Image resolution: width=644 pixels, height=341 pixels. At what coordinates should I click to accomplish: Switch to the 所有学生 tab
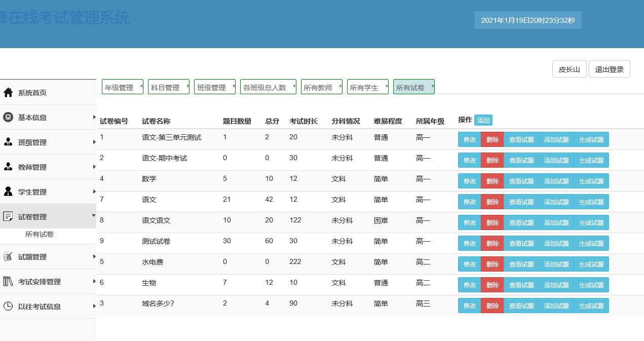[x=365, y=87]
